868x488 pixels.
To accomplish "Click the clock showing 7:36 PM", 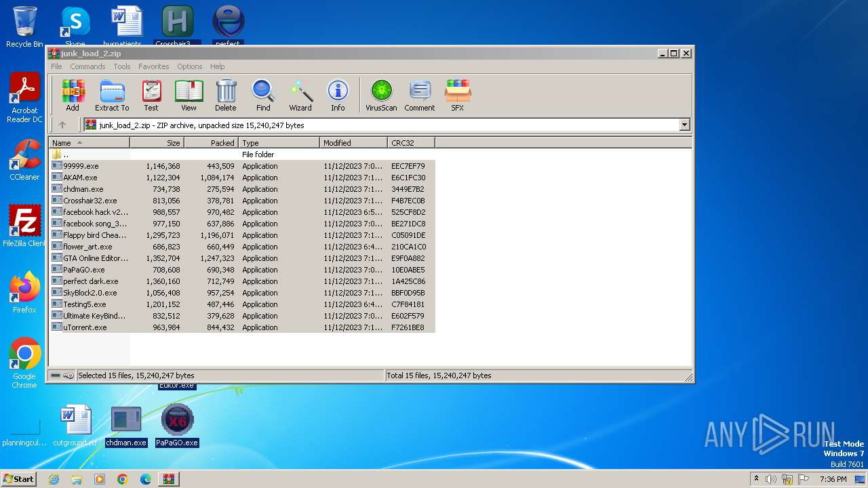I will (x=833, y=479).
